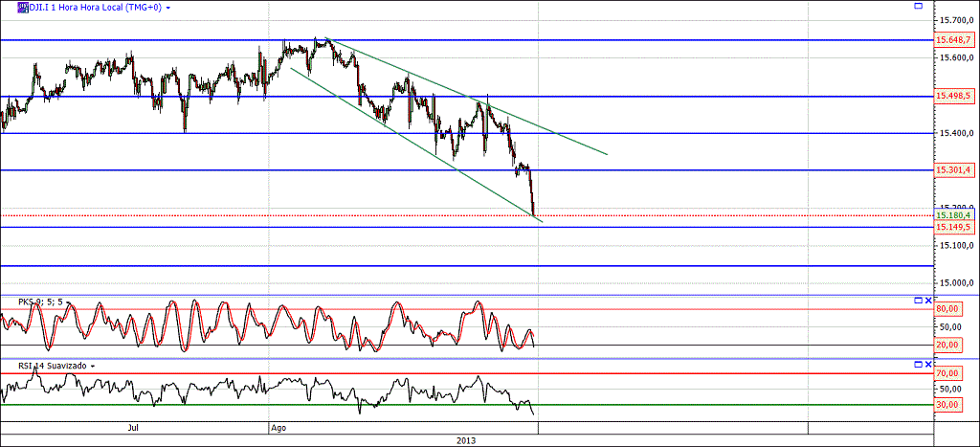
Task: Close the PKS indicator panel
Action: pyautogui.click(x=928, y=301)
